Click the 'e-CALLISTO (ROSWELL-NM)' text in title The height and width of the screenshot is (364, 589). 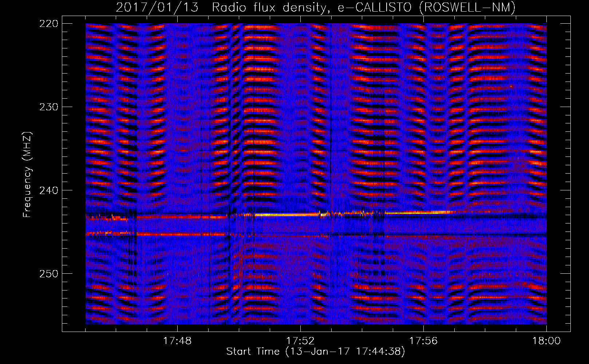(x=427, y=8)
